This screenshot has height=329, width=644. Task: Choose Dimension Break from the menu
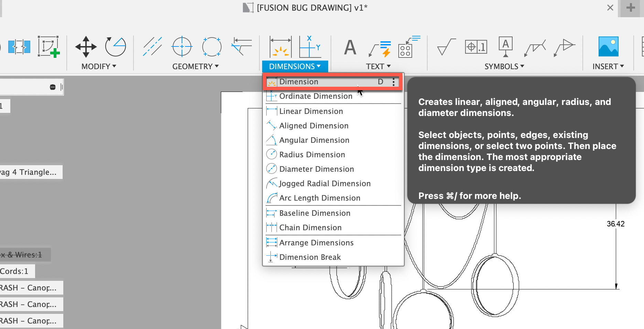pyautogui.click(x=333, y=257)
